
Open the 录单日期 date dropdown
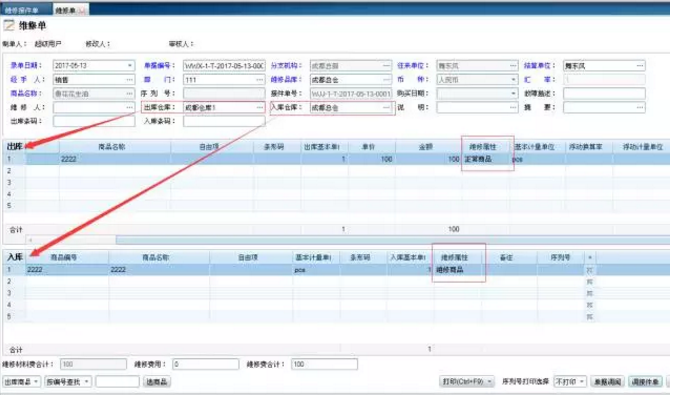130,66
